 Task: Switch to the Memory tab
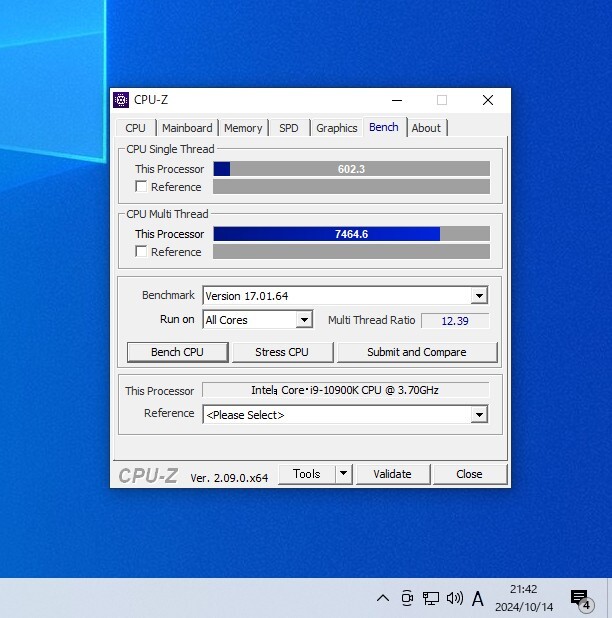243,128
